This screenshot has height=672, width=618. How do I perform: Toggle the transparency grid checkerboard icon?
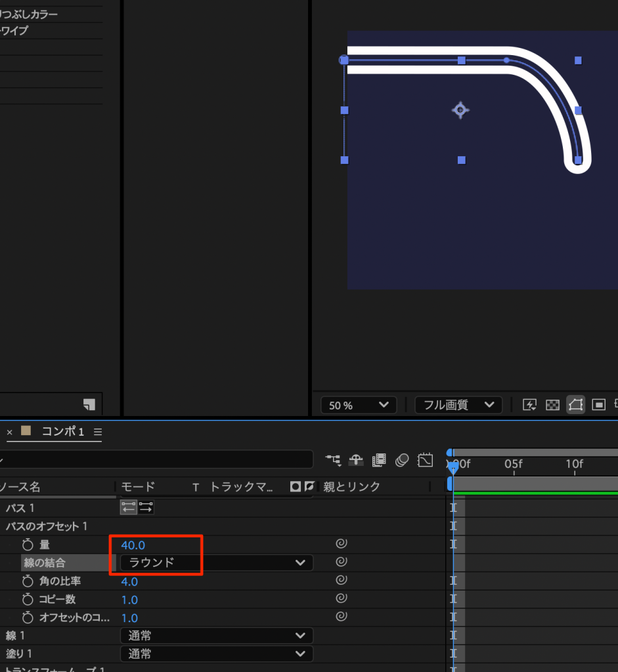553,405
